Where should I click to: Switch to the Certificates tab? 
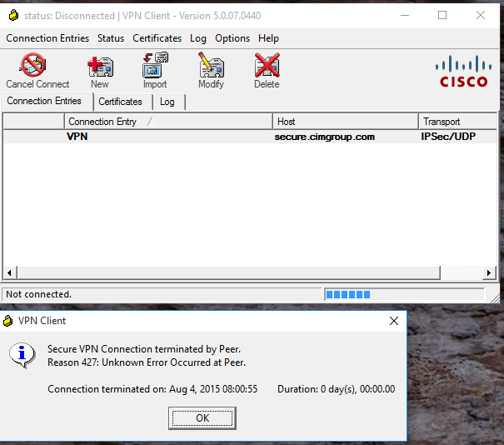coord(123,102)
